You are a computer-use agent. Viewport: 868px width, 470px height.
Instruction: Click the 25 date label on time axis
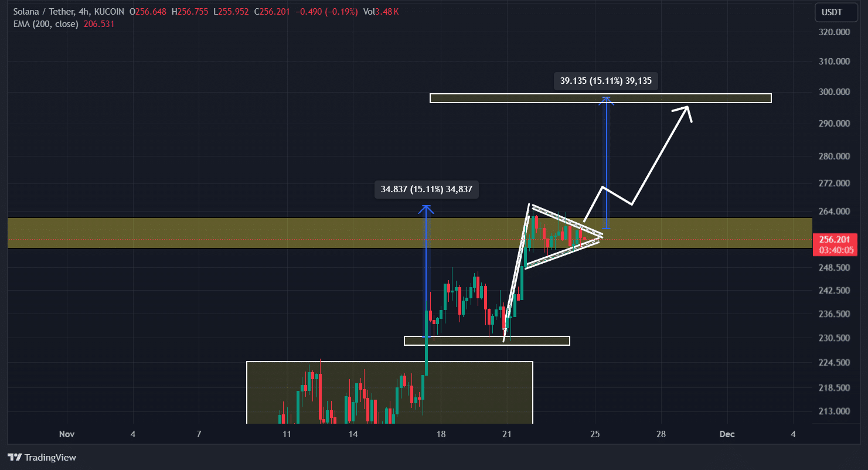pos(595,434)
